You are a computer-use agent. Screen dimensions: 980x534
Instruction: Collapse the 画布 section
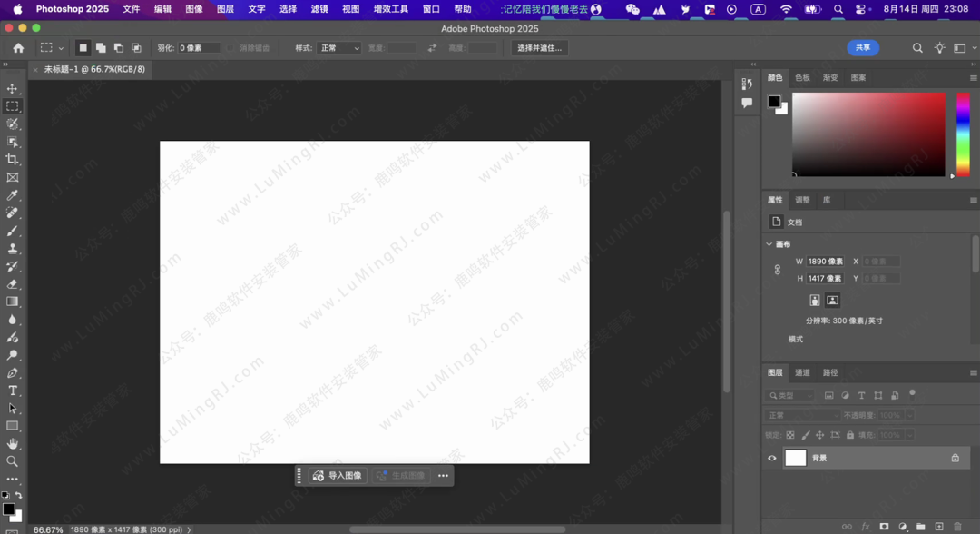(x=769, y=244)
